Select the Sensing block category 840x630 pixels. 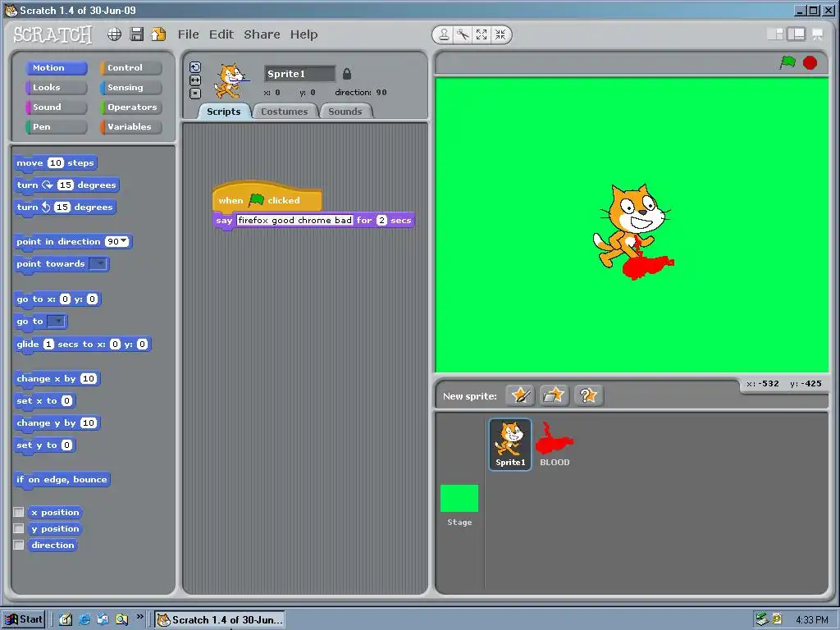pos(130,87)
